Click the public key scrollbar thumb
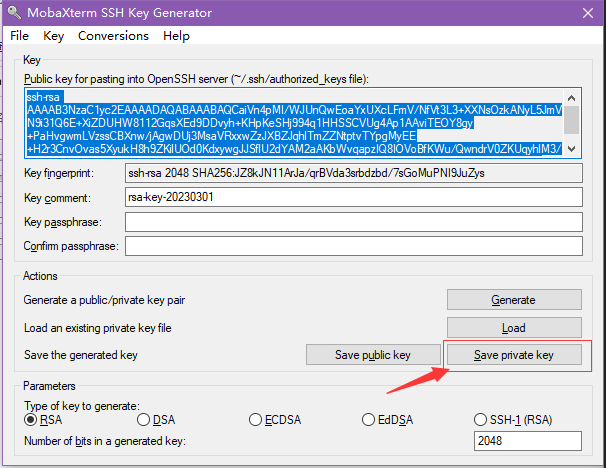Viewport: 606px width, 468px height. pyautogui.click(x=572, y=120)
